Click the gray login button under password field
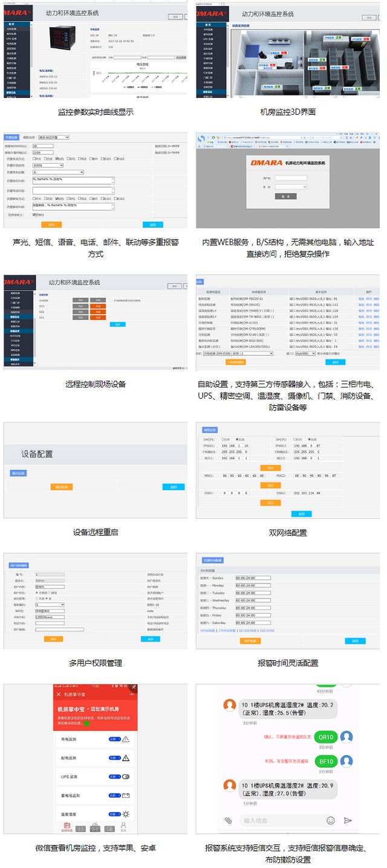Image resolution: width=387 pixels, height=868 pixels. point(286,196)
